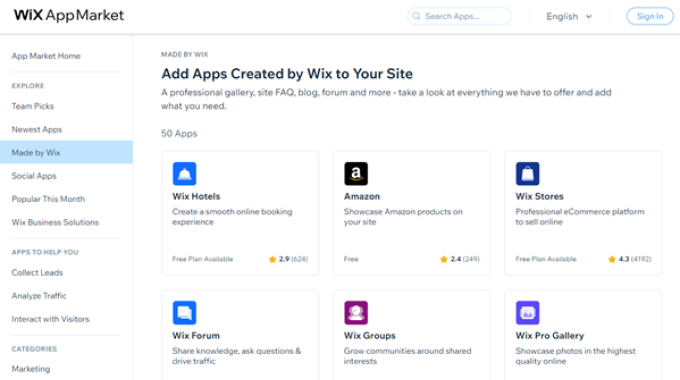The height and width of the screenshot is (380, 680).
Task: Open Popular This Month
Action: coord(48,199)
